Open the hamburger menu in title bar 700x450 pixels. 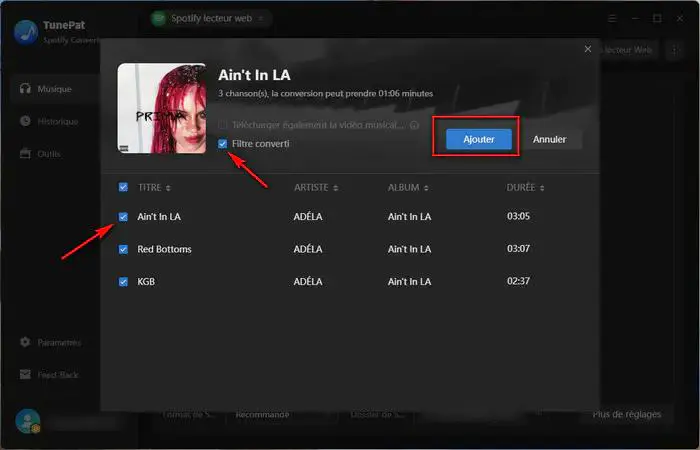tap(612, 18)
